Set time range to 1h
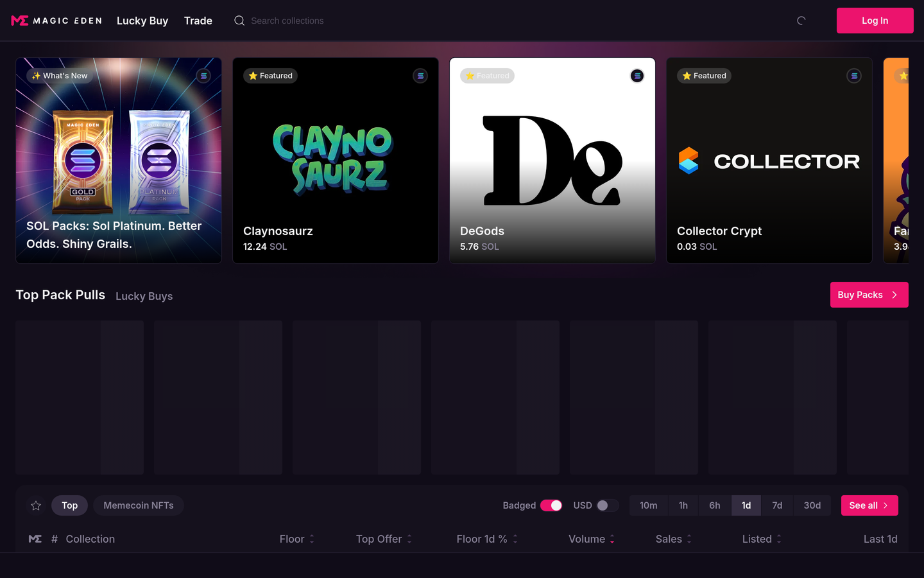 coord(683,505)
